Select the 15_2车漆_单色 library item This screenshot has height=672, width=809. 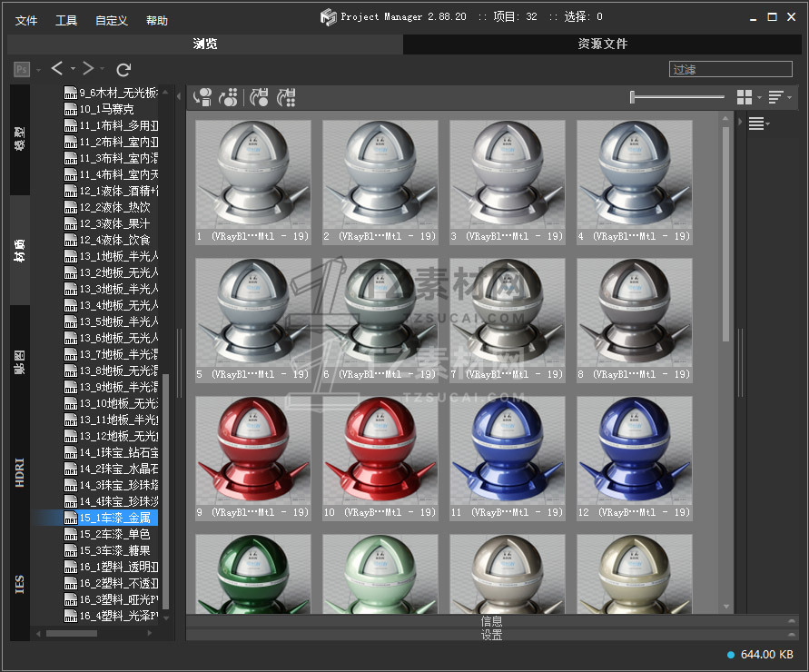[x=113, y=534]
